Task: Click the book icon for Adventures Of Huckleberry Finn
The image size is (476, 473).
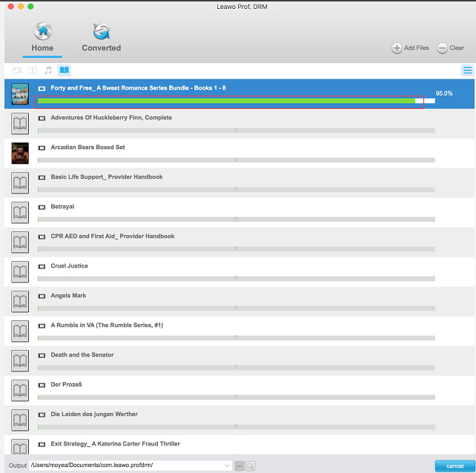Action: click(x=20, y=124)
